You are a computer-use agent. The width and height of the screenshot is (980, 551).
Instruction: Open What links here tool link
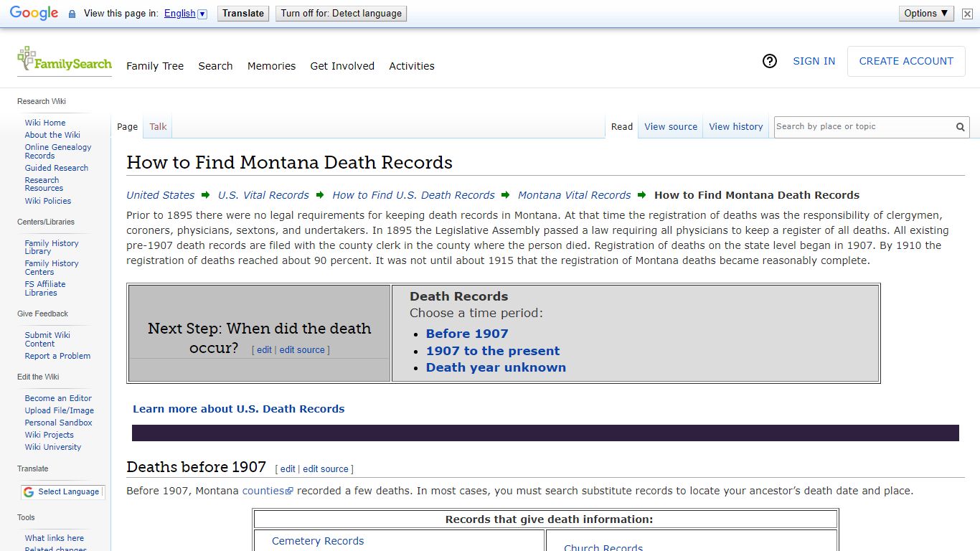click(55, 538)
